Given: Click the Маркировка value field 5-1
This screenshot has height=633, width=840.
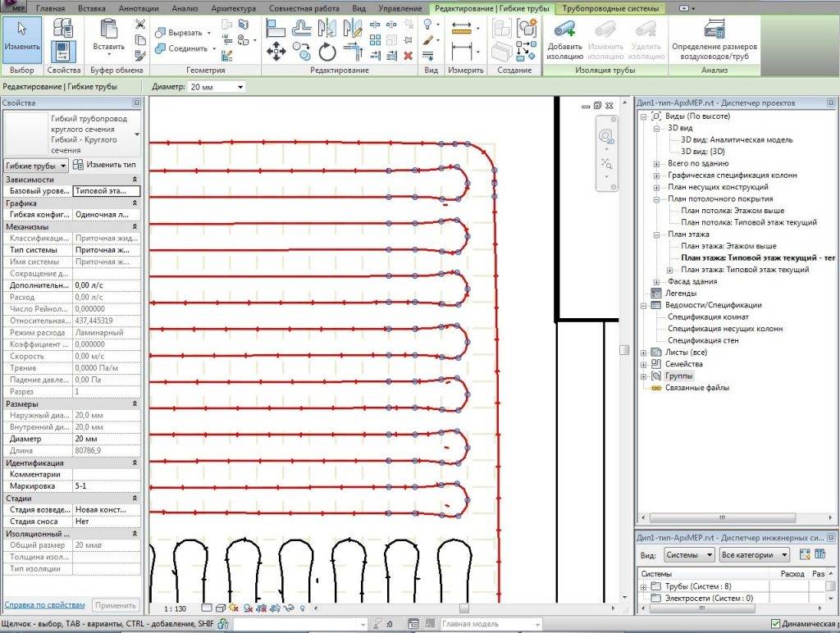Looking at the screenshot, I should tap(106, 486).
